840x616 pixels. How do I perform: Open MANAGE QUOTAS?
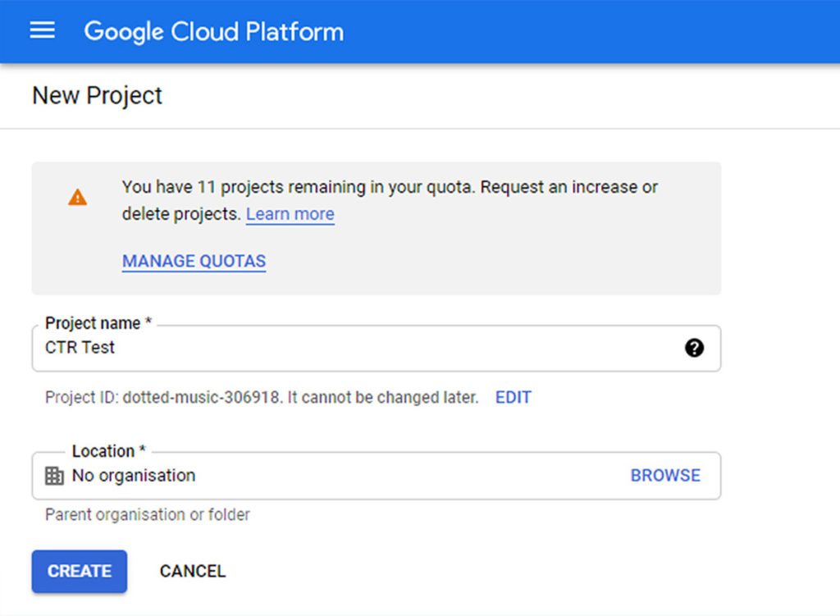click(194, 261)
